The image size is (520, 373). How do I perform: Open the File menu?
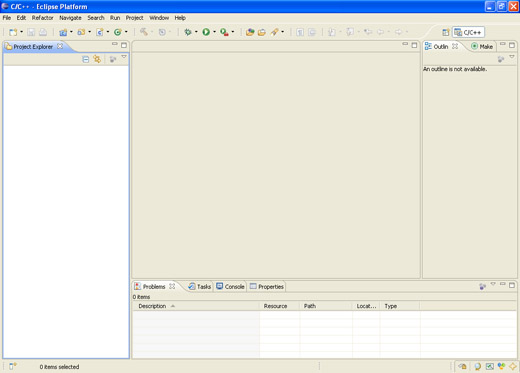tap(7, 18)
